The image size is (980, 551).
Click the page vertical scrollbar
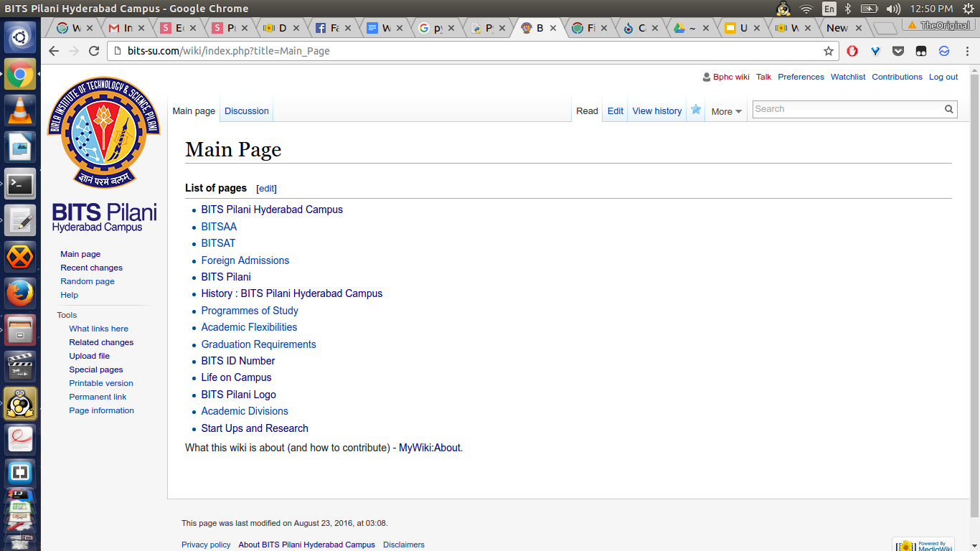(974, 294)
